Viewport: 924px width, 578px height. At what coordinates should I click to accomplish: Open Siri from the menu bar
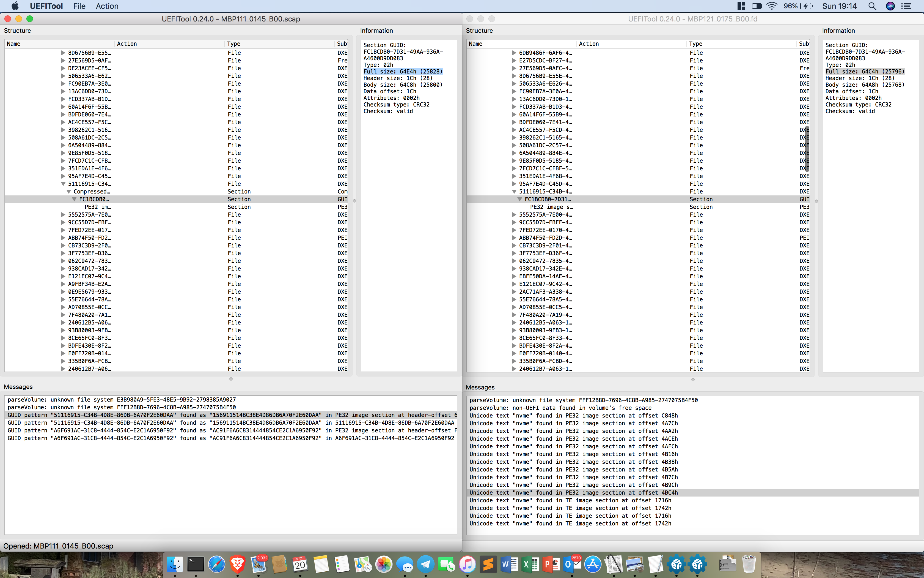890,6
